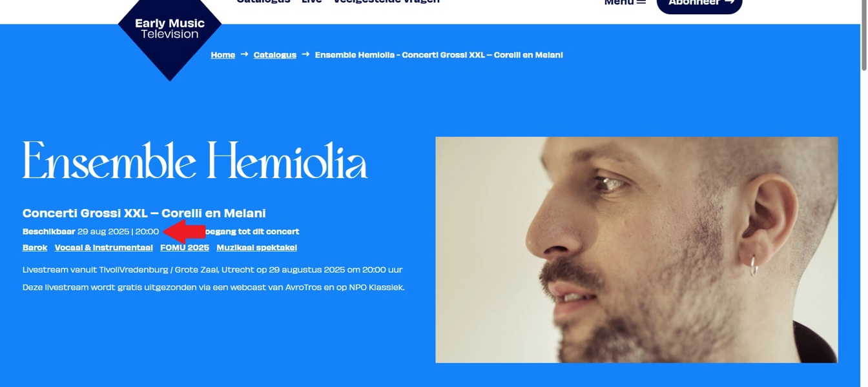Open Veelgestelde vragen in the top navigation
This screenshot has height=387, width=868.
(386, 2)
